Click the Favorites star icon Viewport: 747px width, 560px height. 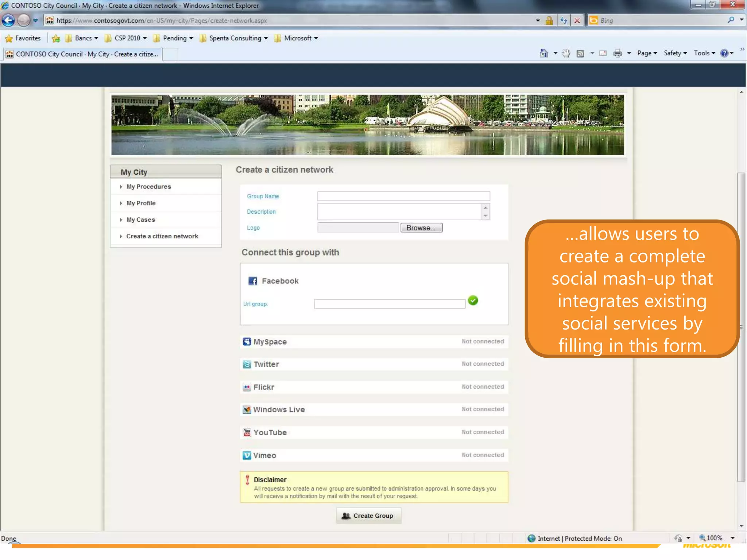click(x=9, y=38)
